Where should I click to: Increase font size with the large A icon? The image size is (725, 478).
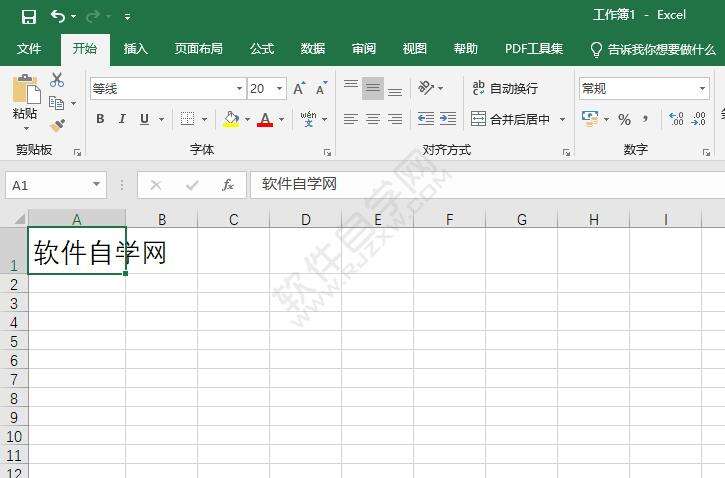(x=299, y=88)
